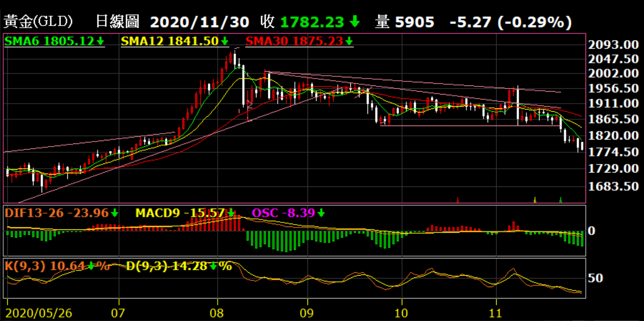Click the 日線圖 daily chart label
The image size is (644, 321).
tap(118, 22)
